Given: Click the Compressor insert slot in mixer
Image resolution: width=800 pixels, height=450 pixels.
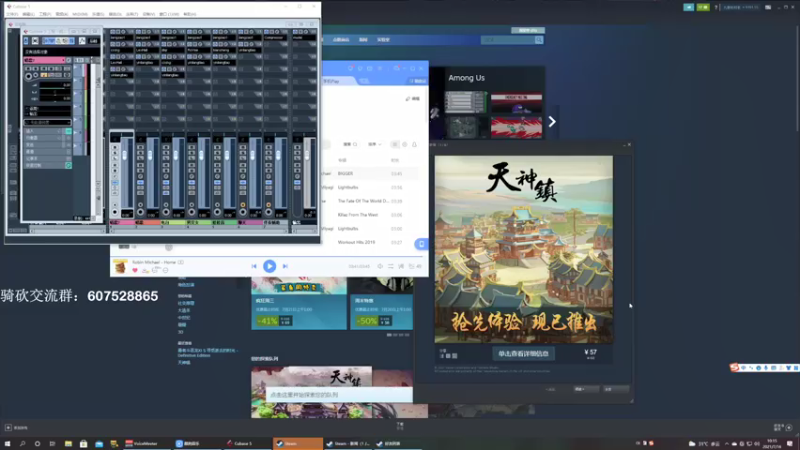Looking at the screenshot, I should tap(276, 38).
